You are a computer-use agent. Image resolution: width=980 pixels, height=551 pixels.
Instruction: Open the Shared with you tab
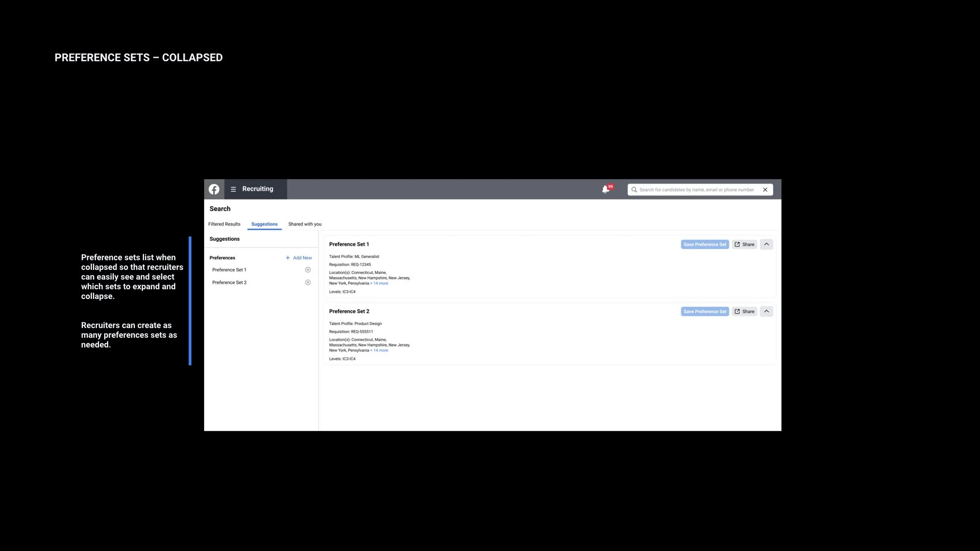pos(305,224)
